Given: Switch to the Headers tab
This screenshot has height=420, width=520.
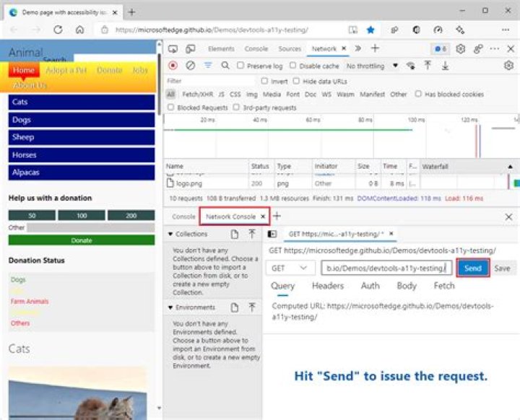Looking at the screenshot, I should coord(328,286).
